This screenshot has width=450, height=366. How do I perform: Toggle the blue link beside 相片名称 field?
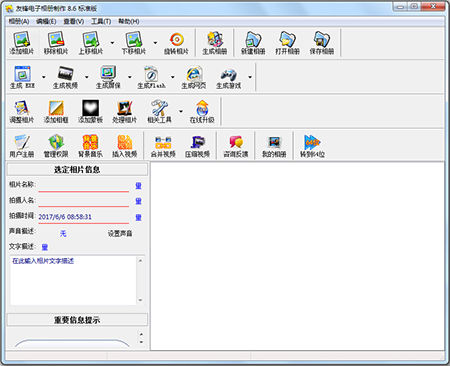[139, 186]
